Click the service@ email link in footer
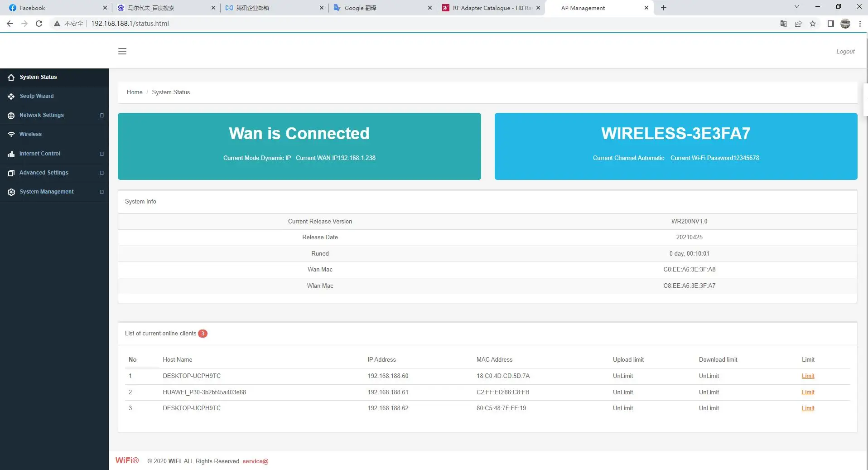This screenshot has height=470, width=868. point(256,461)
